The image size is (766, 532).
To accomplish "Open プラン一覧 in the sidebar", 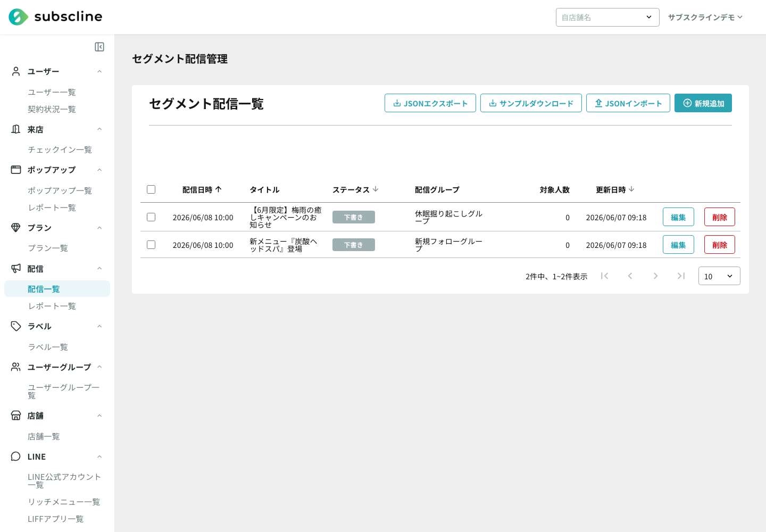I will click(48, 248).
